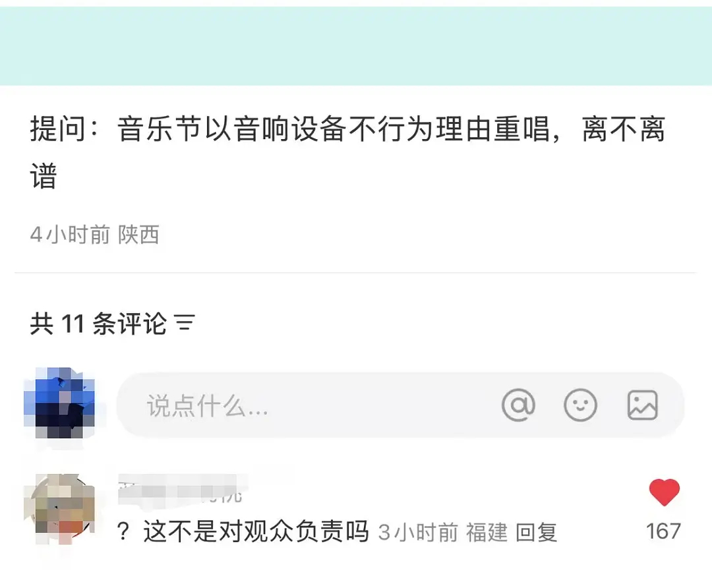The image size is (712, 588).
Task: Tap the image attachment icon
Action: click(643, 405)
